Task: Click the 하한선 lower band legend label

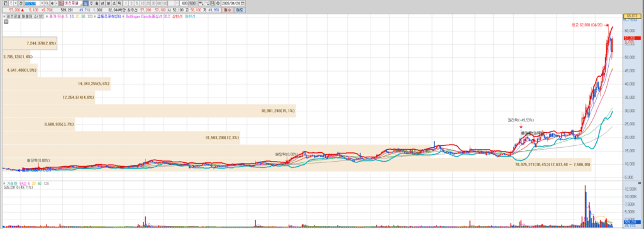Action: pyautogui.click(x=190, y=16)
